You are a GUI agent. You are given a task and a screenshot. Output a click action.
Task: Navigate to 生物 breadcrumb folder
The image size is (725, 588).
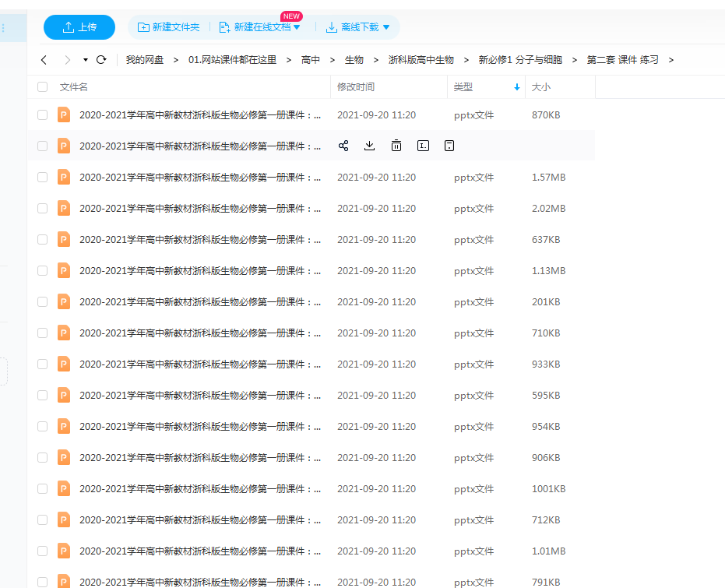pos(354,60)
